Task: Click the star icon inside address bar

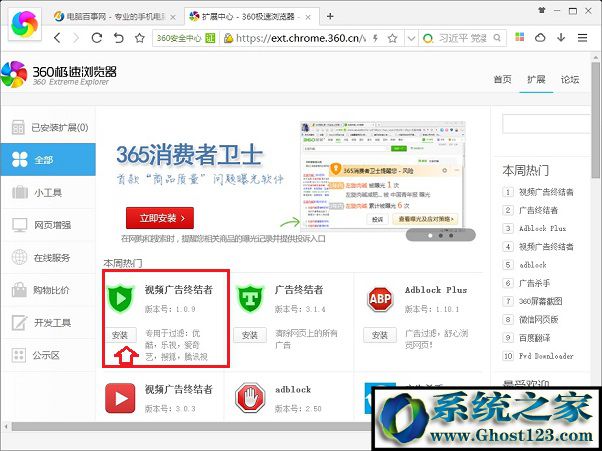Action: pos(392,38)
